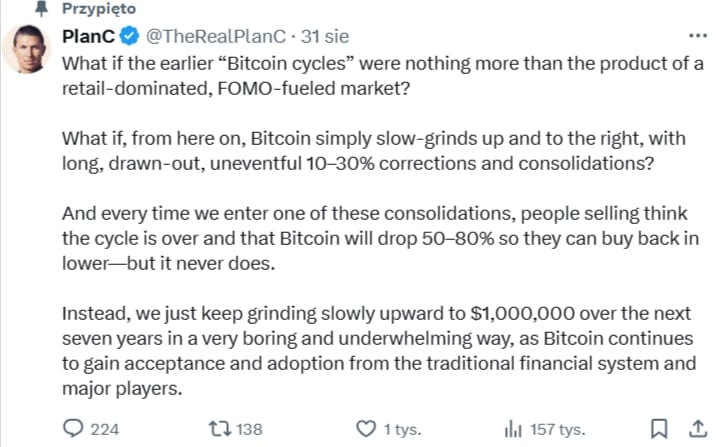Click the PlanC display name
The image size is (717, 447).
tap(89, 37)
